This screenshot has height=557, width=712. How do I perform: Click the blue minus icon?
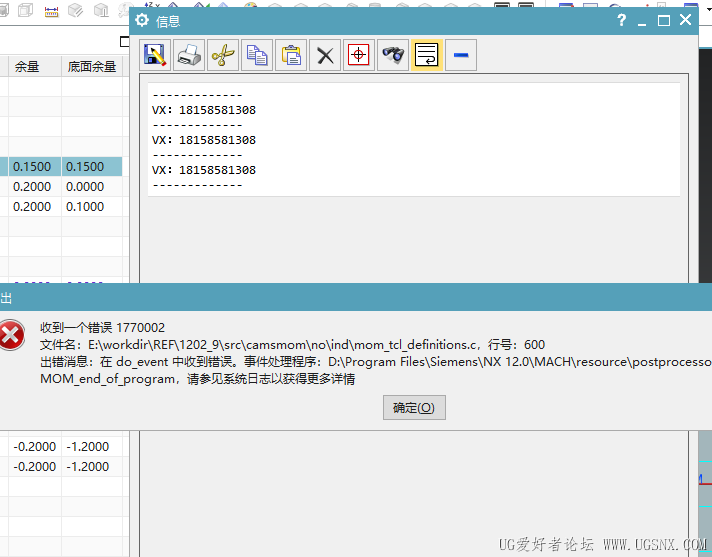[x=461, y=55]
